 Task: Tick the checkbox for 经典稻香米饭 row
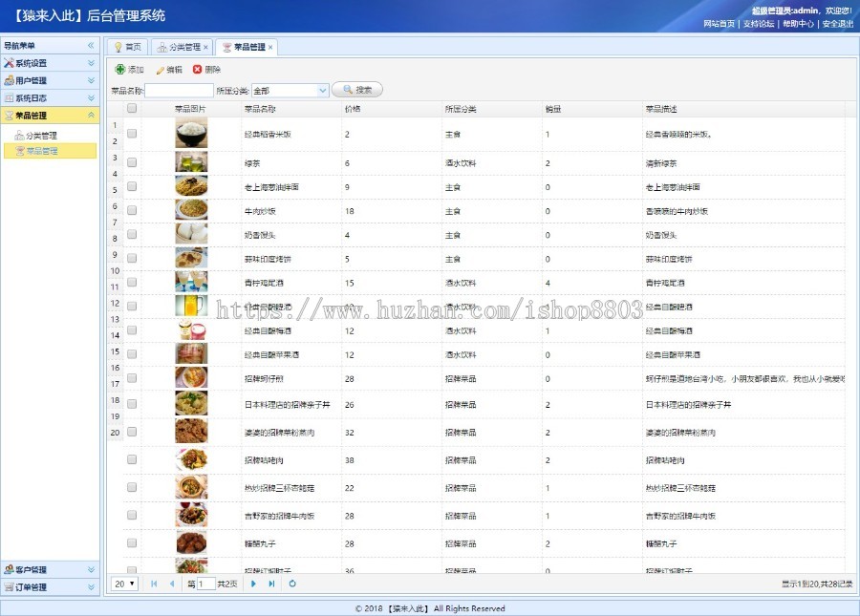coord(132,135)
